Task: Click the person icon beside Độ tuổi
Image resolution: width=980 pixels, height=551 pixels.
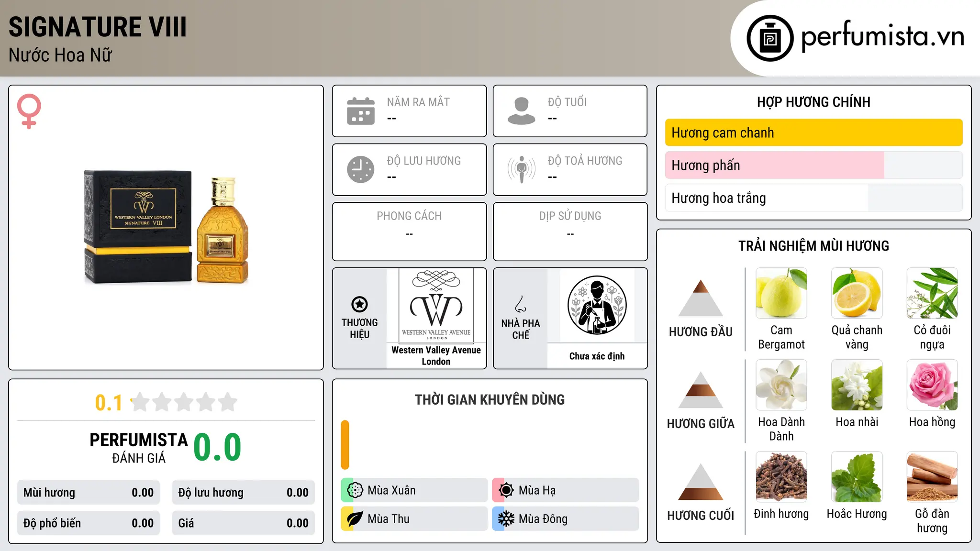Action: [x=521, y=111]
